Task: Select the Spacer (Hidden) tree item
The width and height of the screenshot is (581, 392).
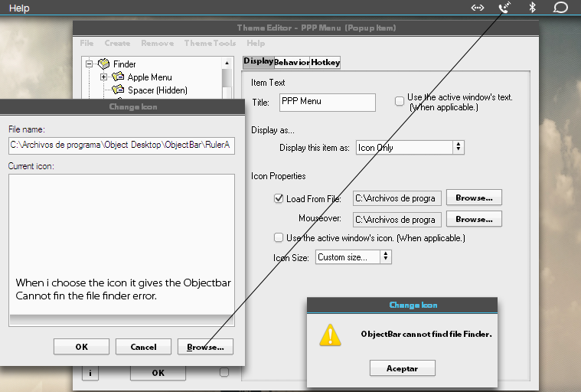Action: point(158,90)
